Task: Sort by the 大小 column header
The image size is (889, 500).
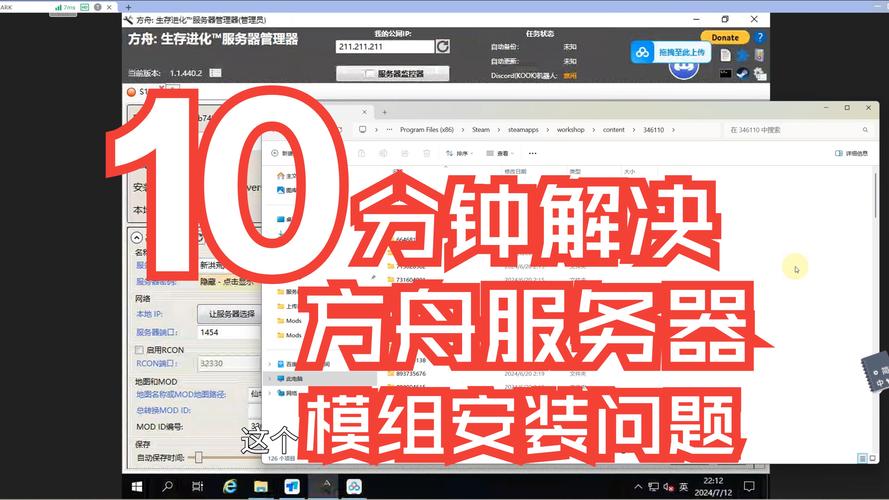Action: 629,171
